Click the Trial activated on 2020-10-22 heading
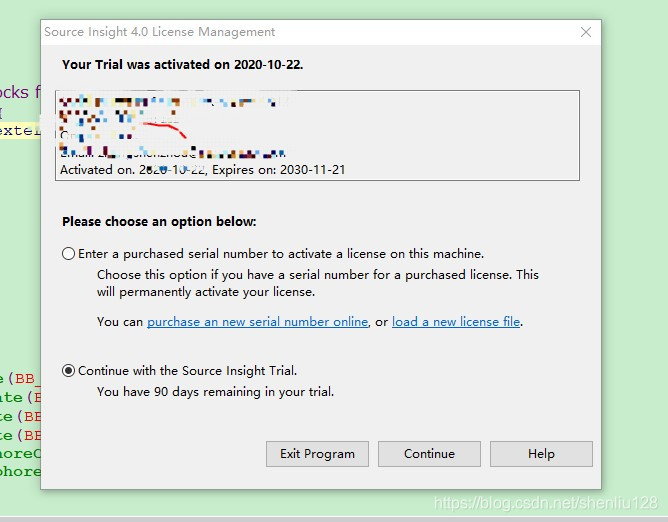 click(x=182, y=65)
